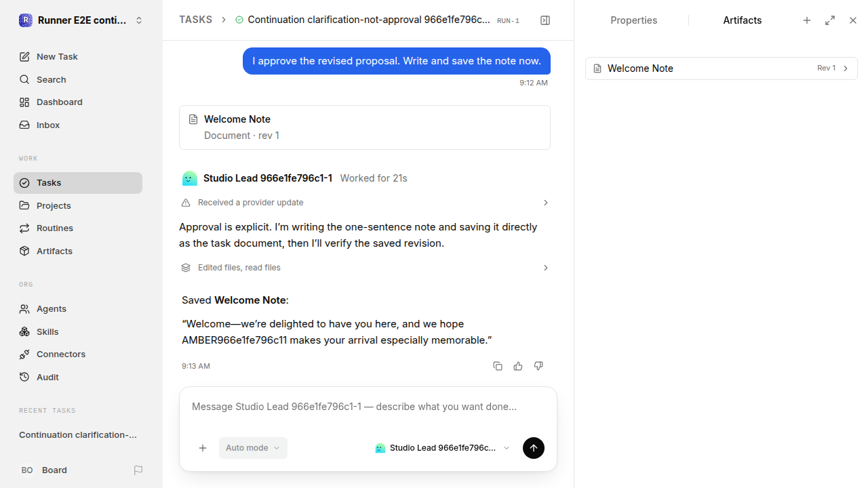The width and height of the screenshot is (868, 488).
Task: Click the flag icon beside Board
Action: tap(138, 470)
